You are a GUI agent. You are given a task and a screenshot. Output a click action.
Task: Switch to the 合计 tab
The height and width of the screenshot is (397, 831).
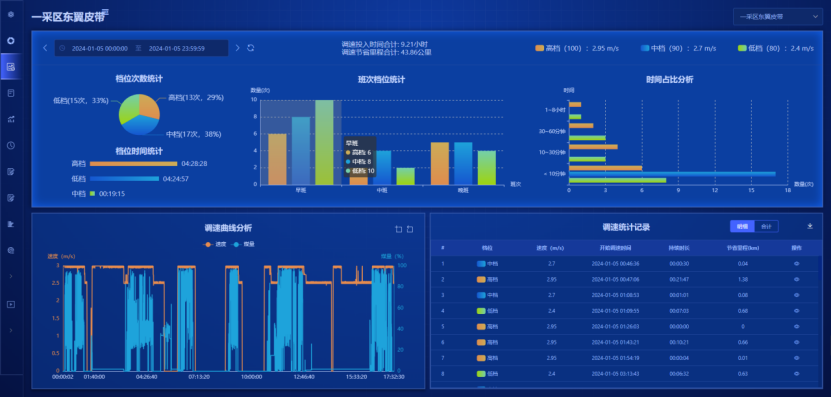pos(766,226)
